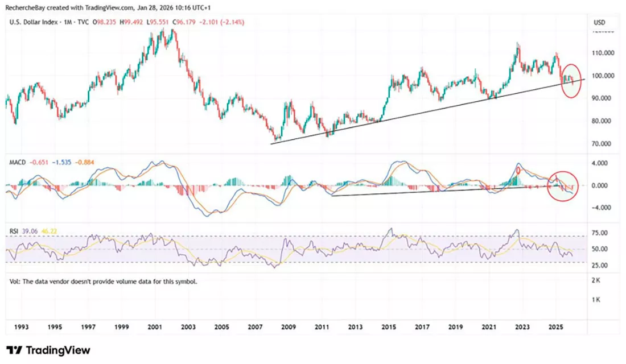Screen dimensions: 626x364
Task: Click the 2017 year on time axis
Action: click(422, 327)
